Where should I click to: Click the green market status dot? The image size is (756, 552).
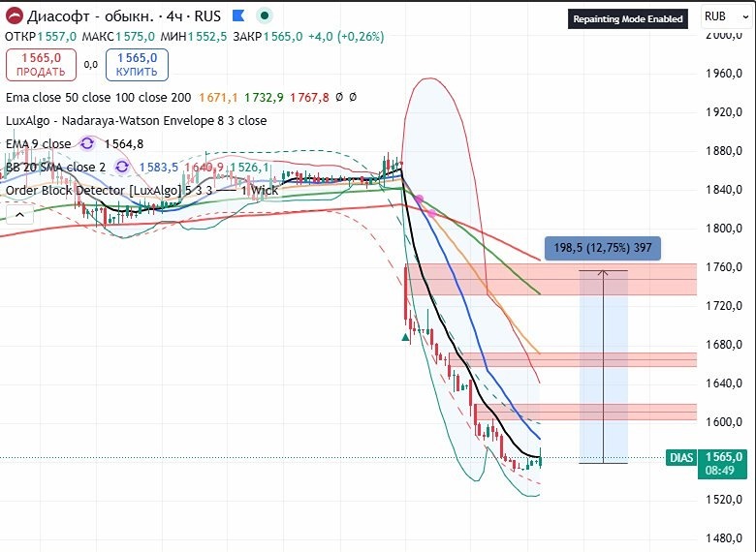click(x=264, y=15)
